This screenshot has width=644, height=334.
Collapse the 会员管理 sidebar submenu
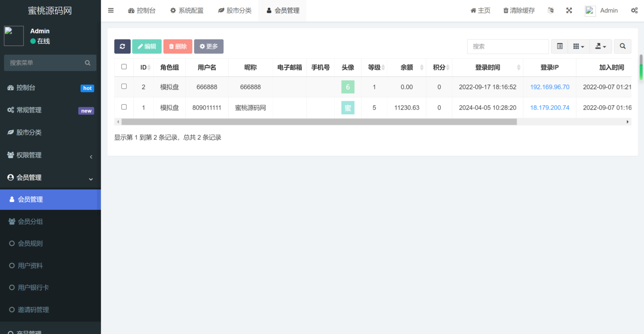click(x=50, y=177)
